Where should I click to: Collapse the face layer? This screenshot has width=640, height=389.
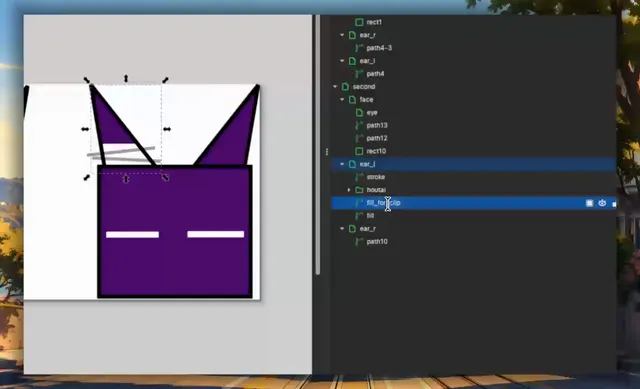click(x=342, y=100)
